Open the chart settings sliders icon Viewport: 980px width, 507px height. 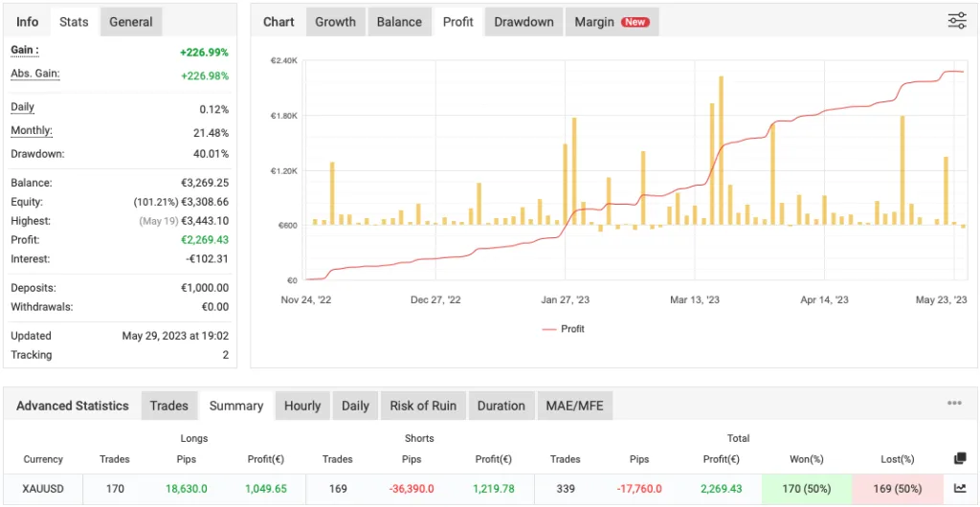point(957,21)
